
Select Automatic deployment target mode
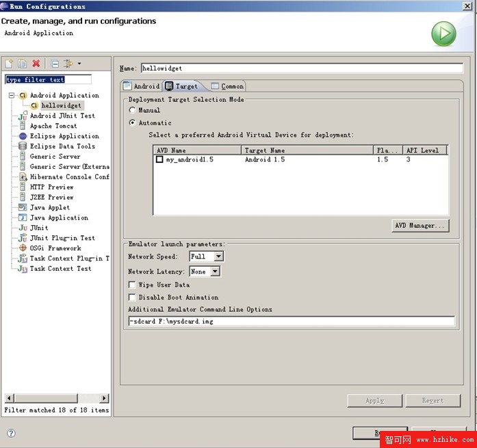pos(132,123)
